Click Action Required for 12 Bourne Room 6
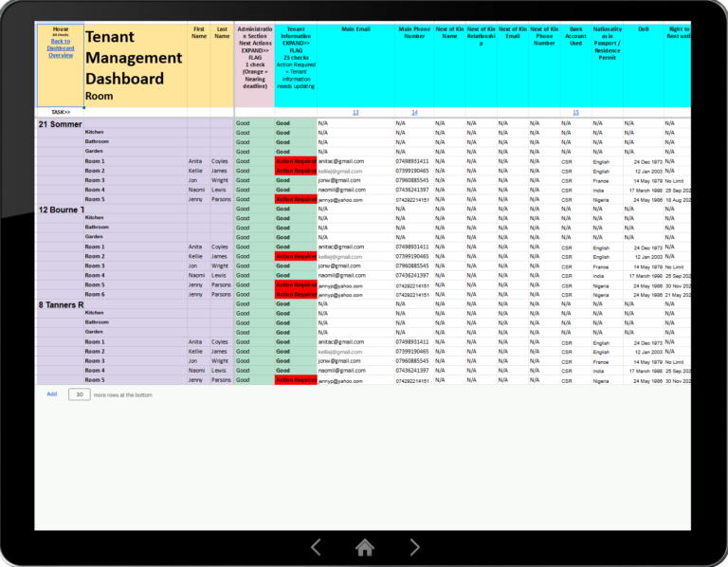728x567 pixels. (x=296, y=295)
